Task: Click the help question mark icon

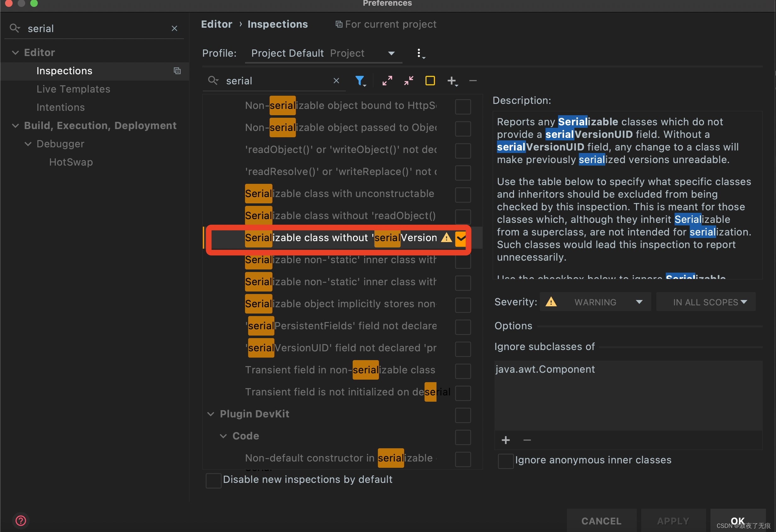Action: (x=21, y=520)
